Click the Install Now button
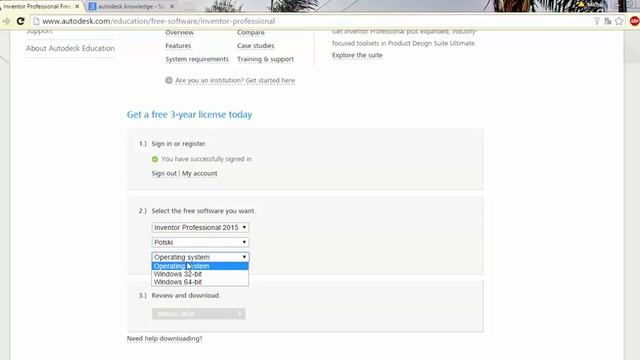 coord(198,314)
